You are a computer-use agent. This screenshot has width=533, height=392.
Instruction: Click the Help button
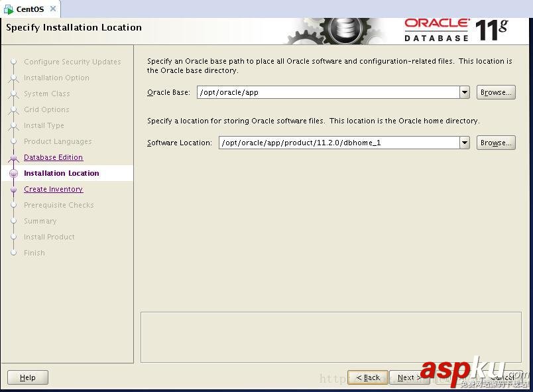tap(28, 377)
